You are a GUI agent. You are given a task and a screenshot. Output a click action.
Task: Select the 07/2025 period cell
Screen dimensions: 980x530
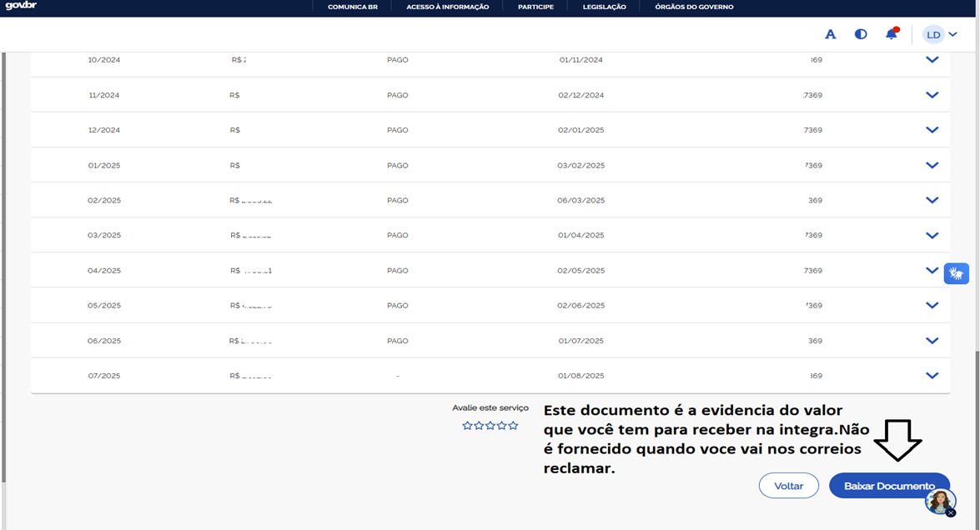pos(103,376)
